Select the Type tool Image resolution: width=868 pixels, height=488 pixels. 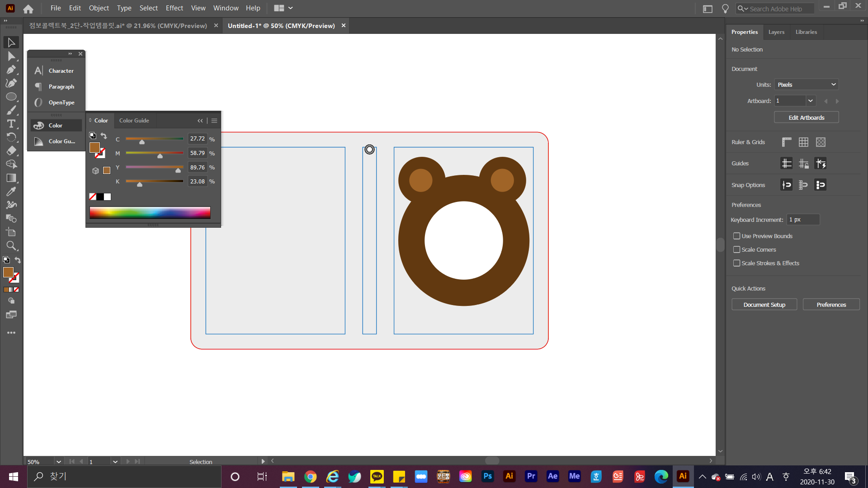point(11,124)
